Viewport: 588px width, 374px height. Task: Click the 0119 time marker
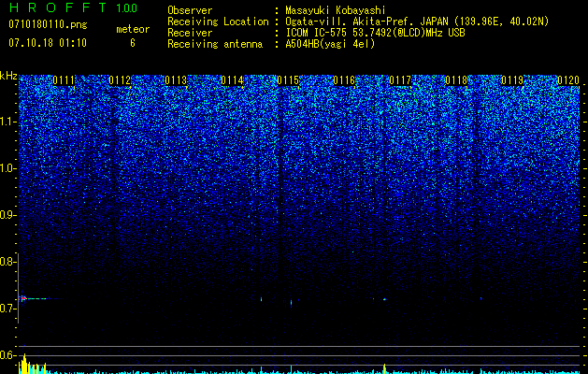(512, 80)
